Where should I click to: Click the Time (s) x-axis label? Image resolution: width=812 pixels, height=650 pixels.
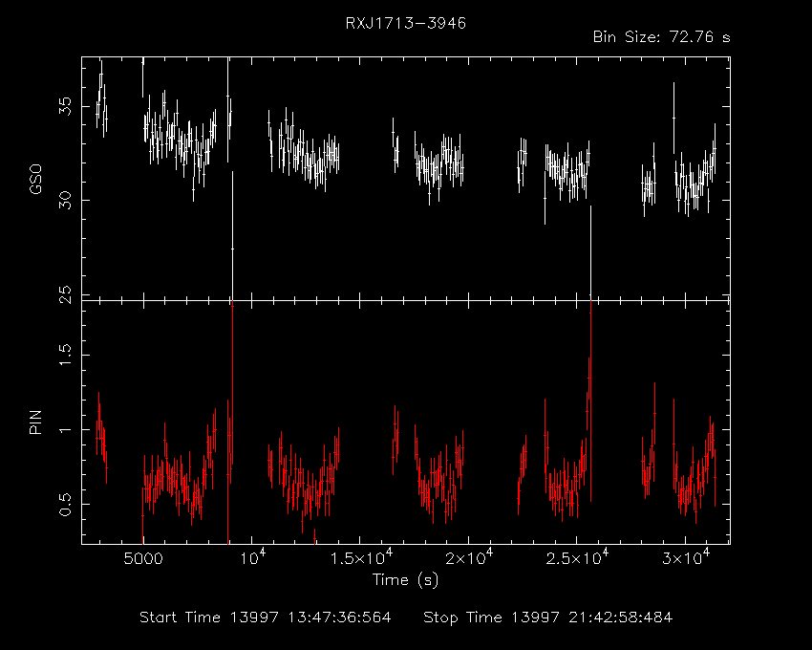[x=405, y=579]
